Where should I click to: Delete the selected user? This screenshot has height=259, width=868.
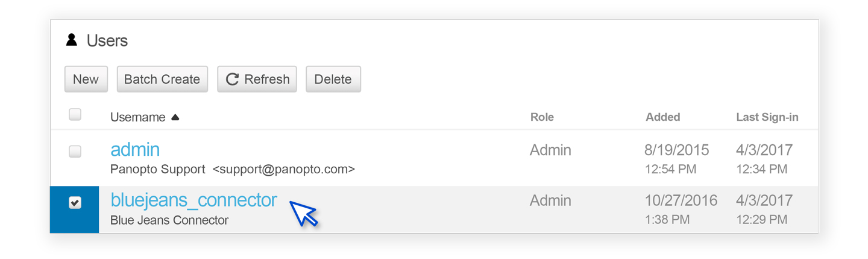coord(333,79)
